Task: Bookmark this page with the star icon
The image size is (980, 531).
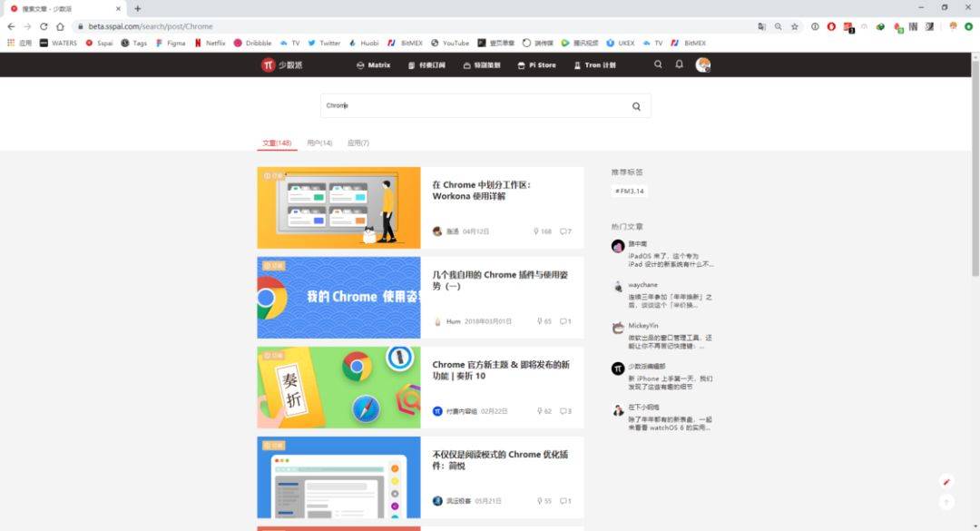Action: (795, 26)
